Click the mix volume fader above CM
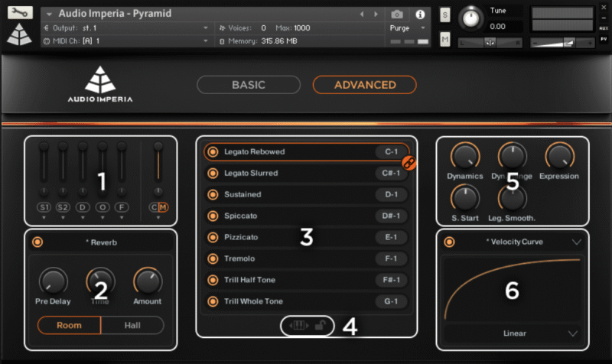Viewport: 612px width, 364px height. tap(158, 162)
